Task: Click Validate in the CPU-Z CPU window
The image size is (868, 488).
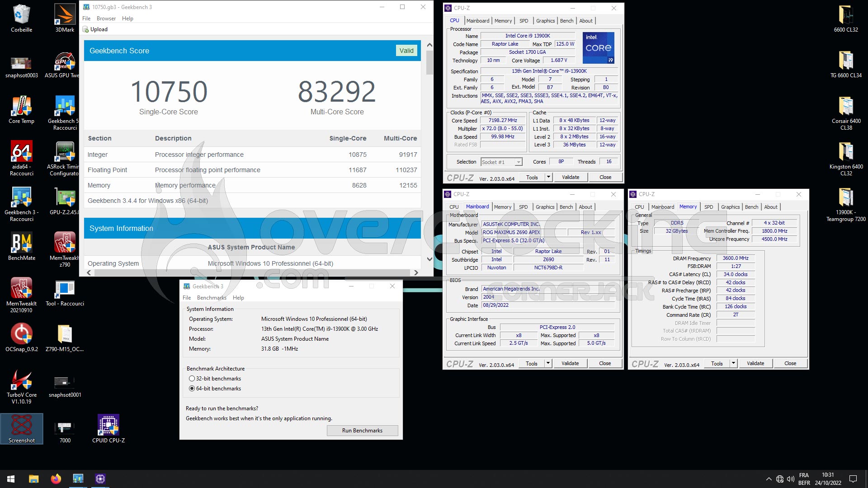Action: point(571,177)
